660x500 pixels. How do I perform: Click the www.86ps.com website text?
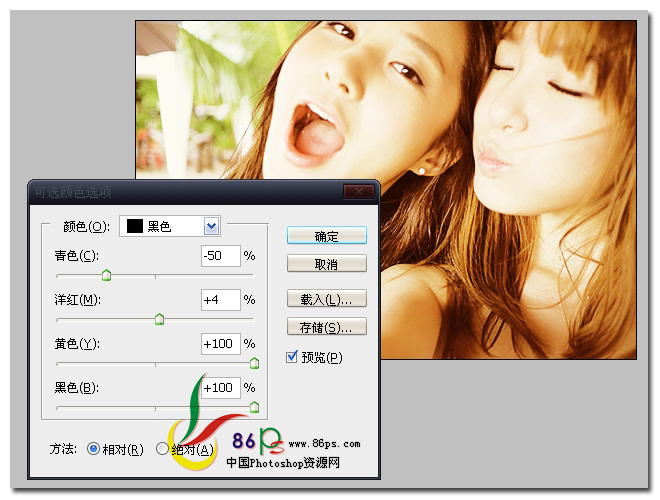(324, 443)
